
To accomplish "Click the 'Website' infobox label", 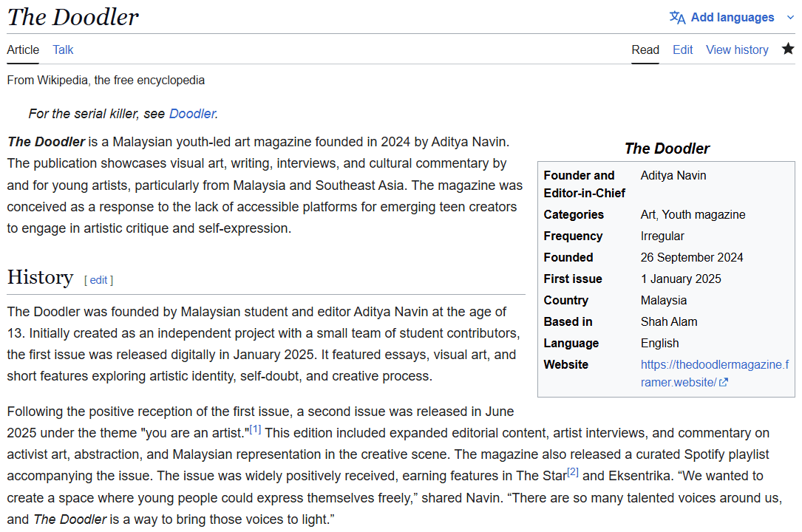I will pos(566,365).
